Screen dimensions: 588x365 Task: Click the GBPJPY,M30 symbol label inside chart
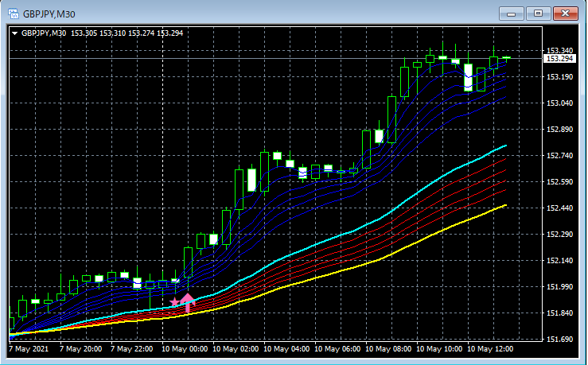coord(44,33)
